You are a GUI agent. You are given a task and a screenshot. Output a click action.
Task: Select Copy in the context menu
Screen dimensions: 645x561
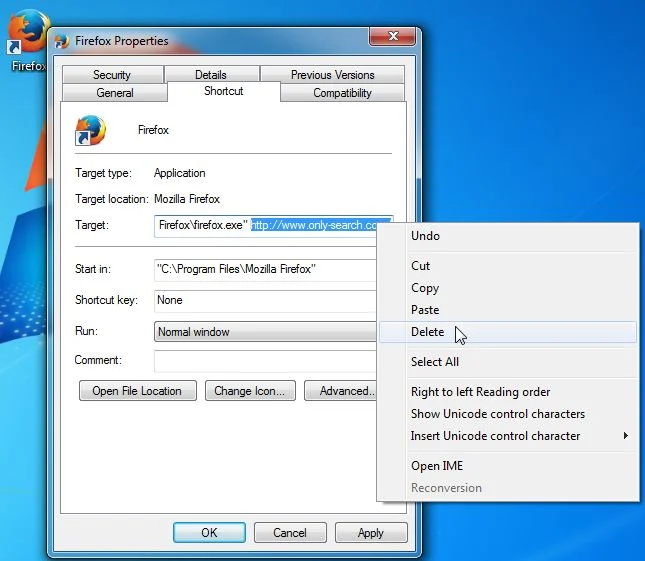point(508,288)
